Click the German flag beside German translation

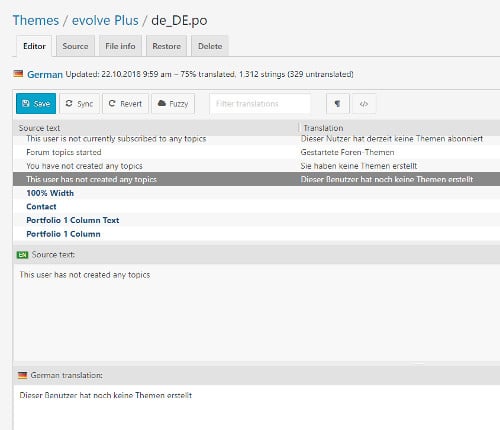click(22, 375)
